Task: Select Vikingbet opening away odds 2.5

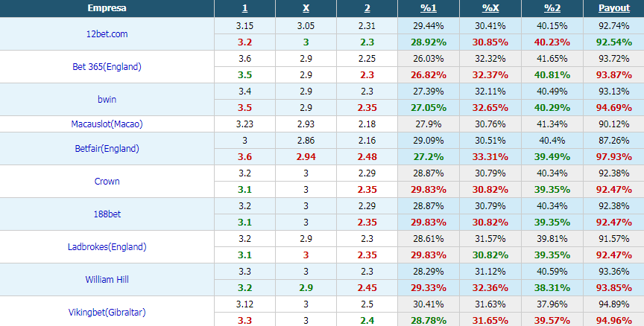Action: click(x=367, y=304)
